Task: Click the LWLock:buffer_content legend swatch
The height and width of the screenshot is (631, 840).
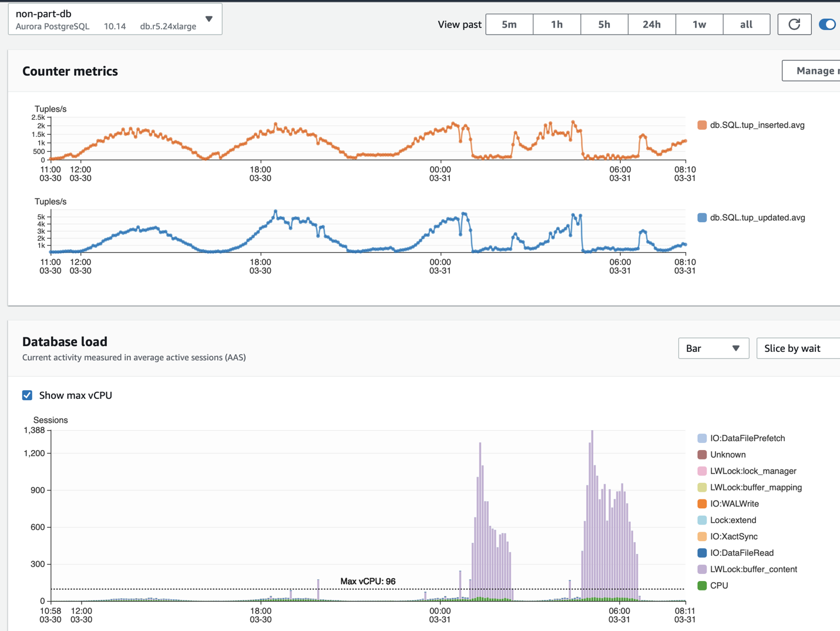Action: (x=702, y=569)
